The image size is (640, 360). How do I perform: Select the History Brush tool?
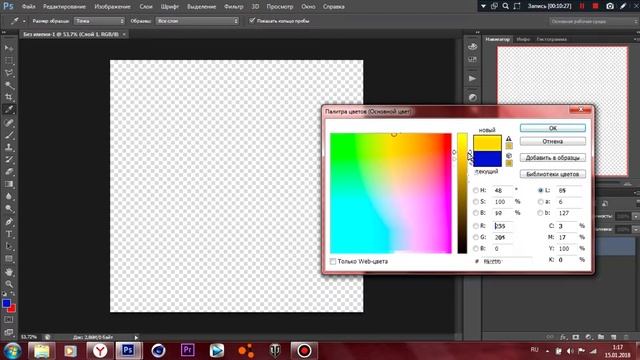point(9,159)
